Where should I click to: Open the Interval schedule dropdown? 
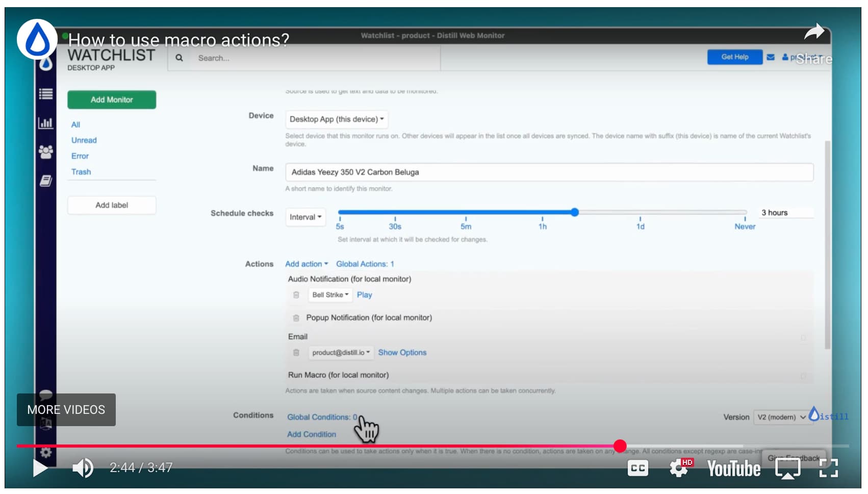coord(305,217)
